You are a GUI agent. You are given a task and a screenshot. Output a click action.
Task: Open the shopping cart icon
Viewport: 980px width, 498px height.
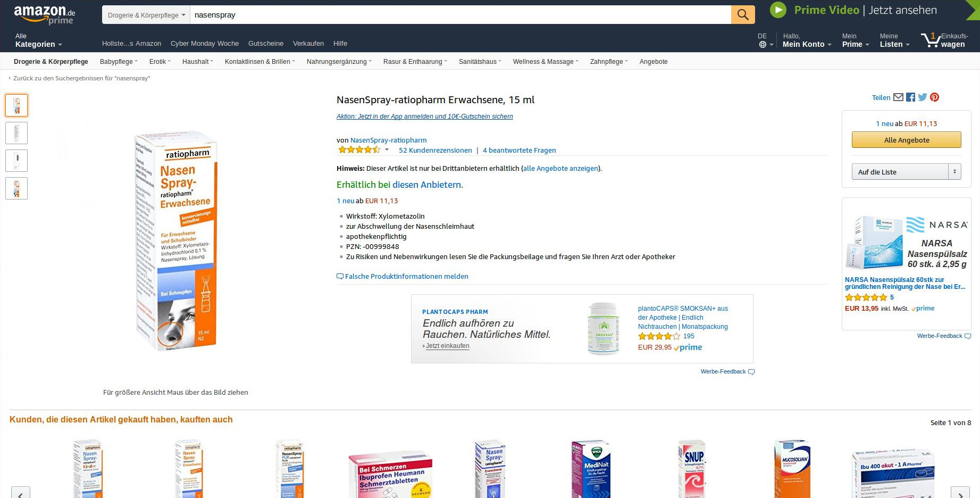coord(931,40)
